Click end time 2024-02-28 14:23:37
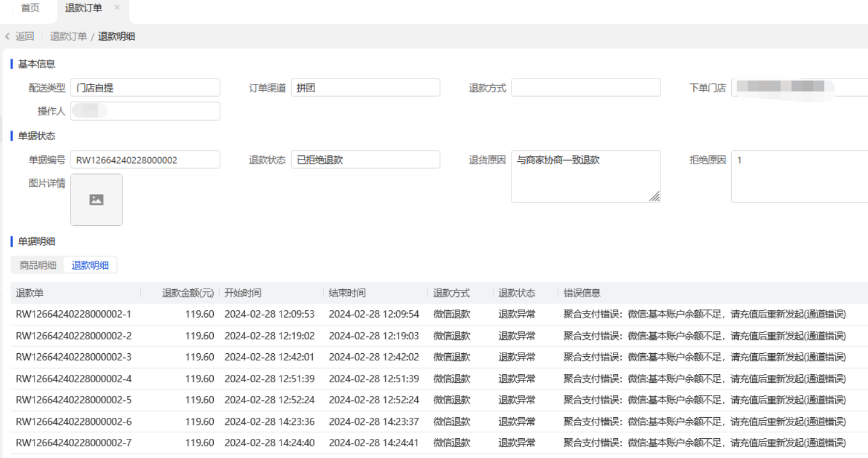 click(x=374, y=421)
